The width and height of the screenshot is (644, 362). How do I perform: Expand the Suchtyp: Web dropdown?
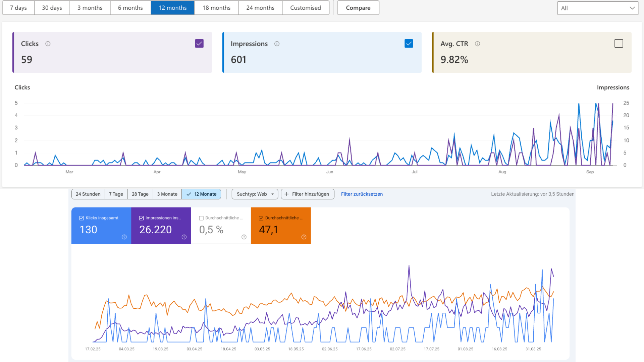coord(255,194)
